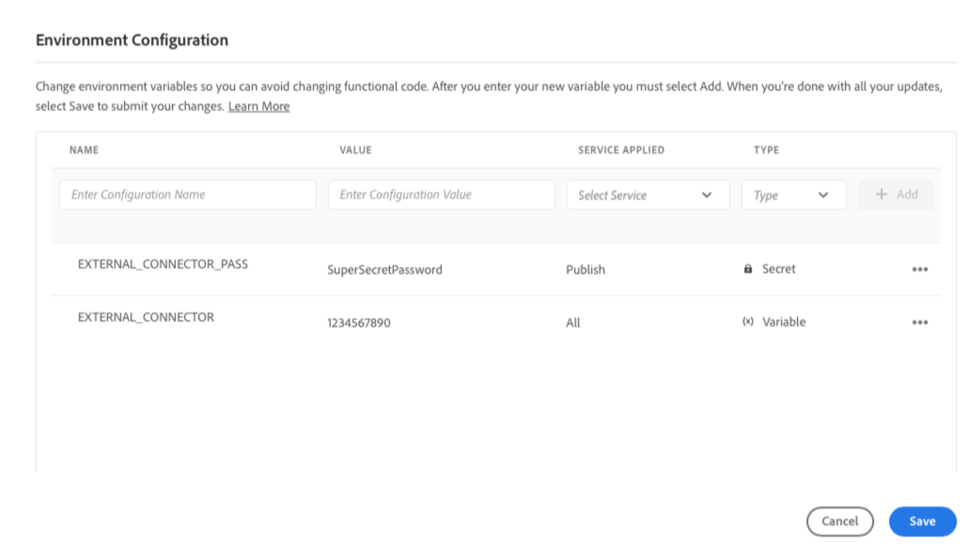This screenshot has width=980, height=559.
Task: Open the Learn More link
Action: tap(259, 106)
